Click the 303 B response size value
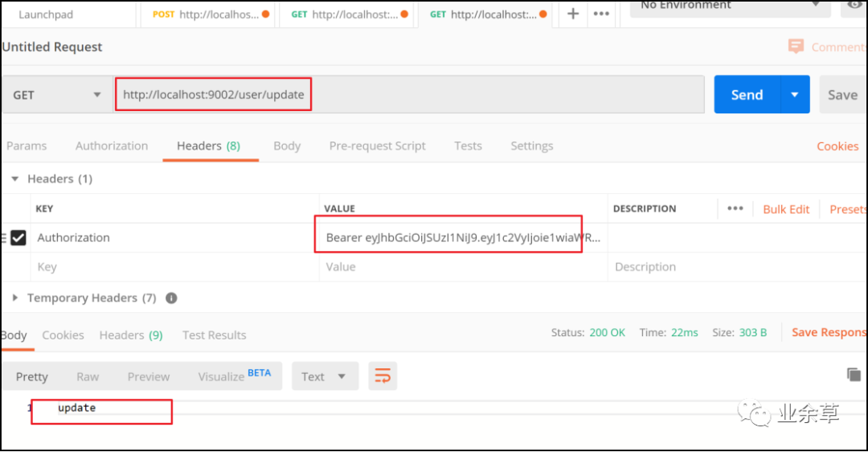 [753, 332]
